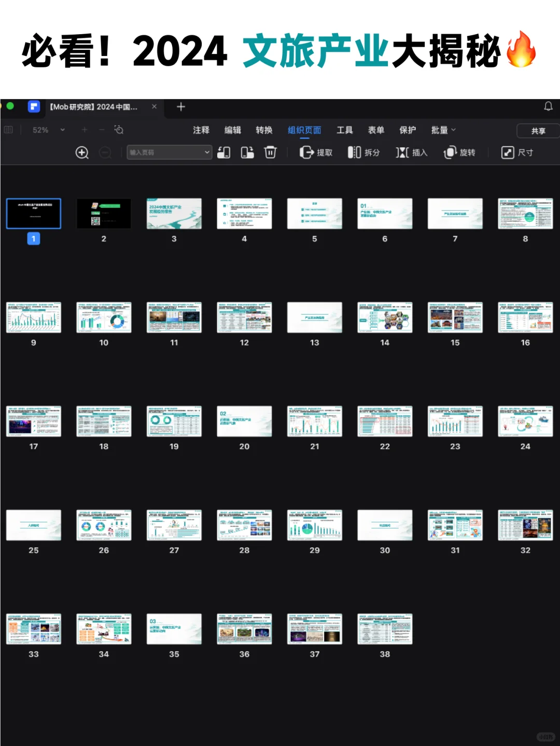This screenshot has width=560, height=746.
Task: Click the Rotate (旋转) pages tool
Action: tap(459, 152)
